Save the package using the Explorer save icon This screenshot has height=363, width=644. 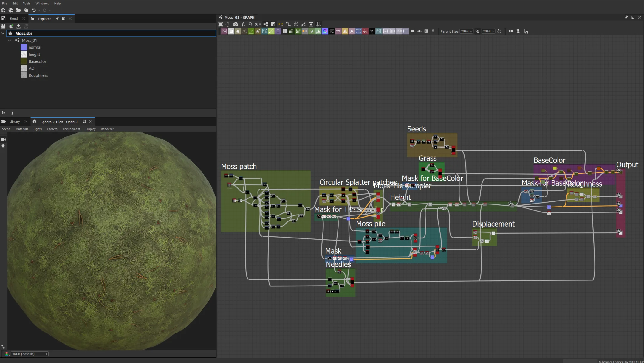click(3, 26)
